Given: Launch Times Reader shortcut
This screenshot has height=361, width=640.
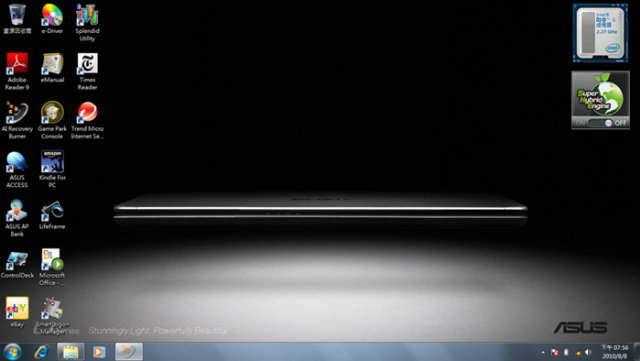Looking at the screenshot, I should (87, 71).
